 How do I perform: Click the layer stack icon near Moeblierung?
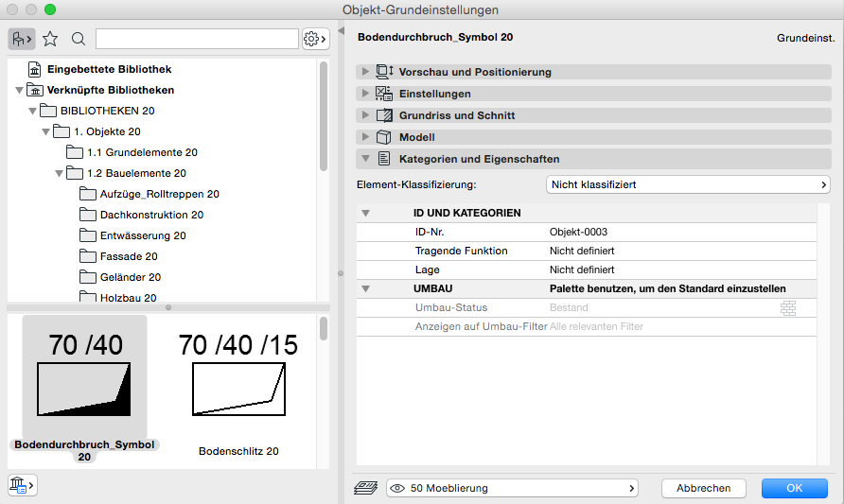367,488
